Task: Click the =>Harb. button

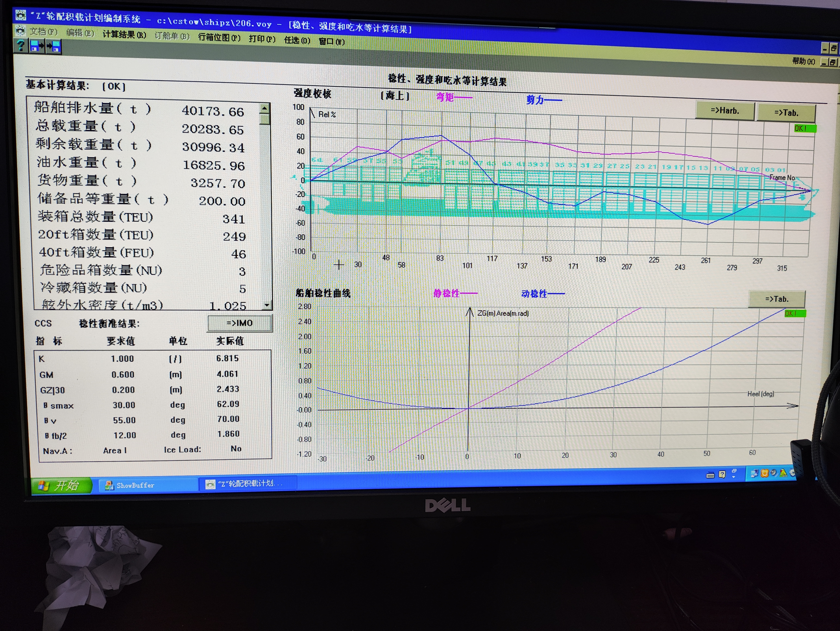Action: 725,111
